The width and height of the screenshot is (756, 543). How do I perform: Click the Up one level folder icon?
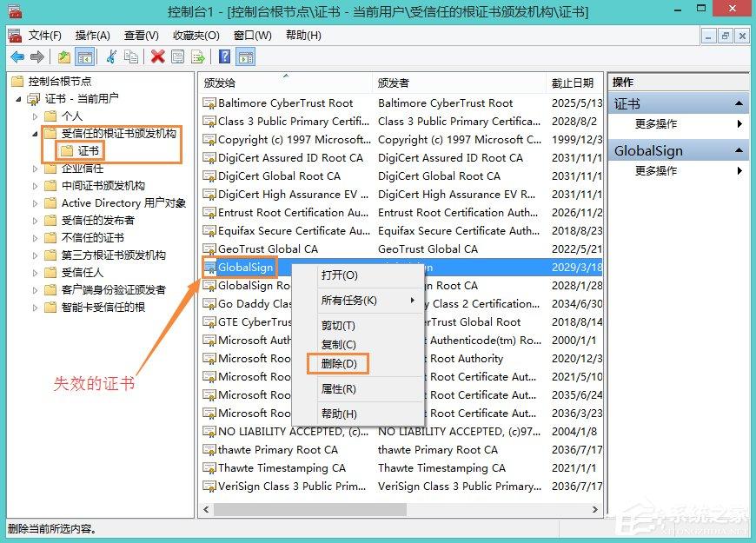[x=64, y=57]
